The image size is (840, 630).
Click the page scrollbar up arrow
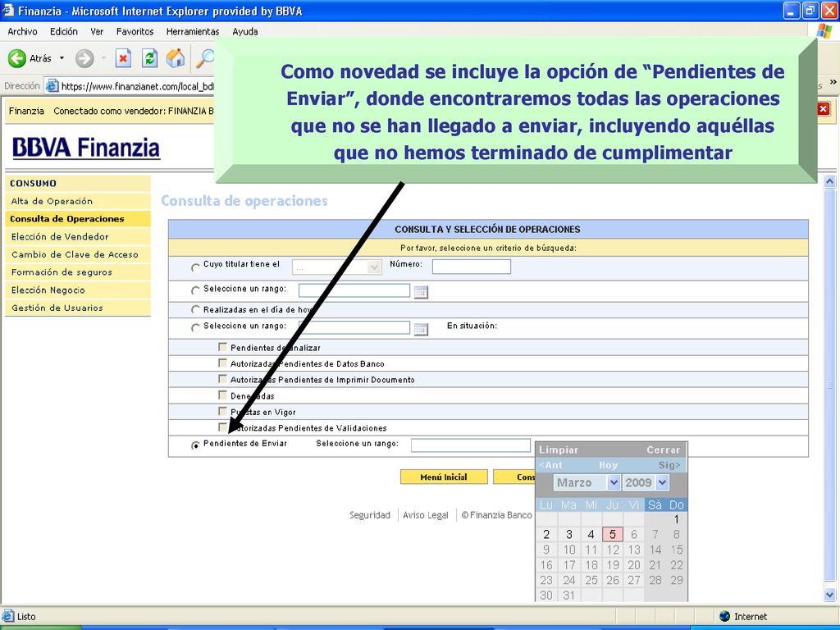(x=830, y=181)
